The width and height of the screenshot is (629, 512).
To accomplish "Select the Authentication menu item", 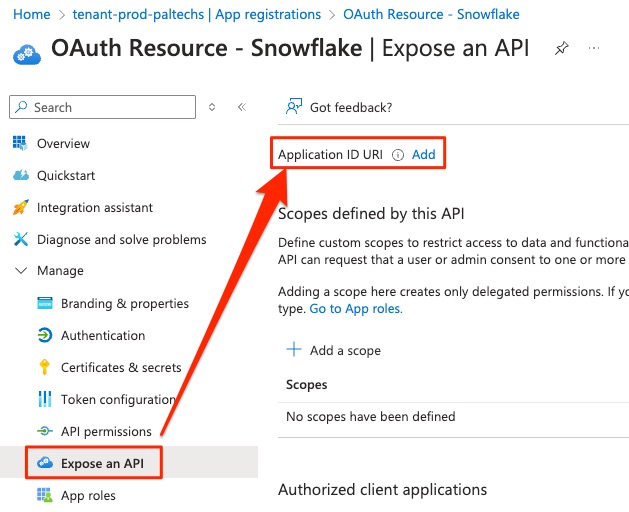I will (x=102, y=335).
